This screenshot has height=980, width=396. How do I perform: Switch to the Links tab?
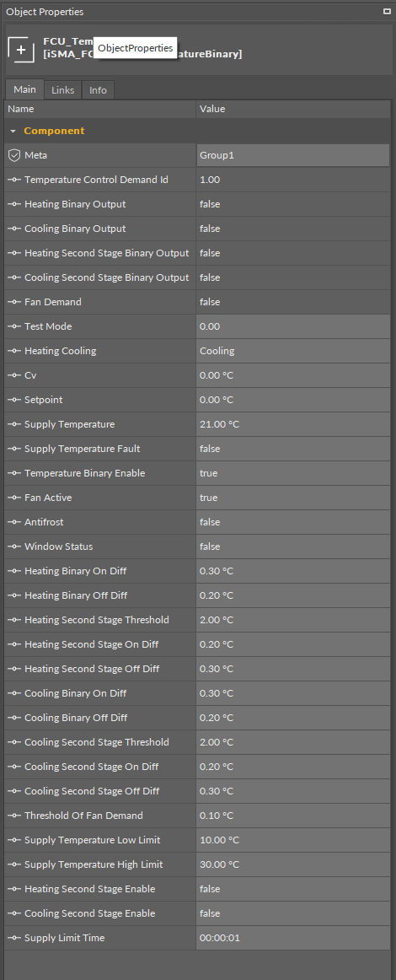(x=62, y=90)
